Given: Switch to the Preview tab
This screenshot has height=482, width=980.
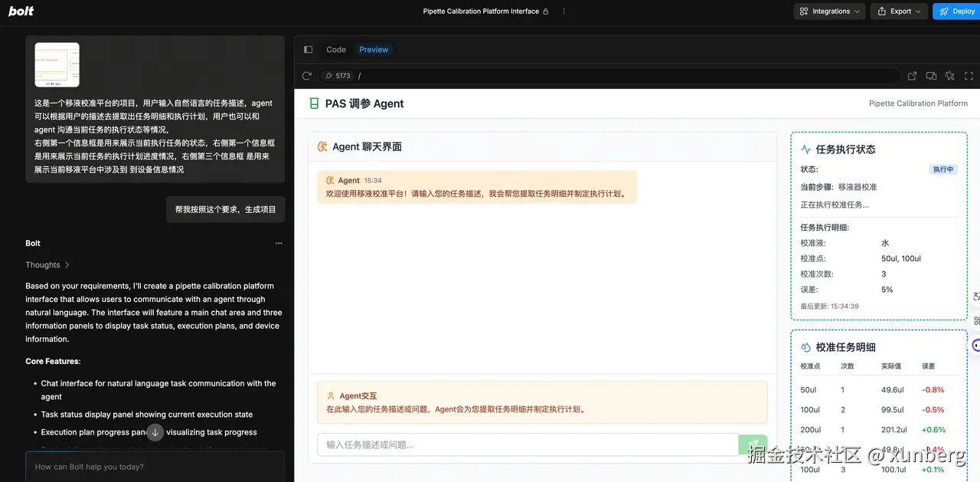Looking at the screenshot, I should (x=374, y=49).
